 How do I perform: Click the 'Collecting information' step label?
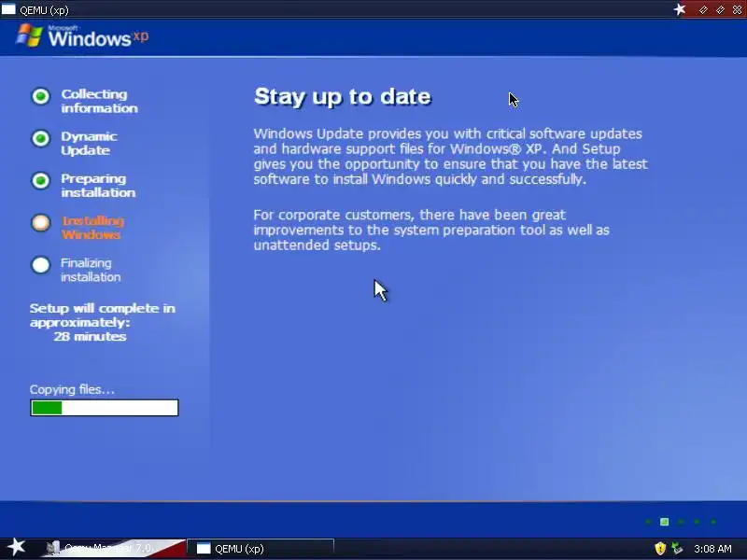(99, 101)
